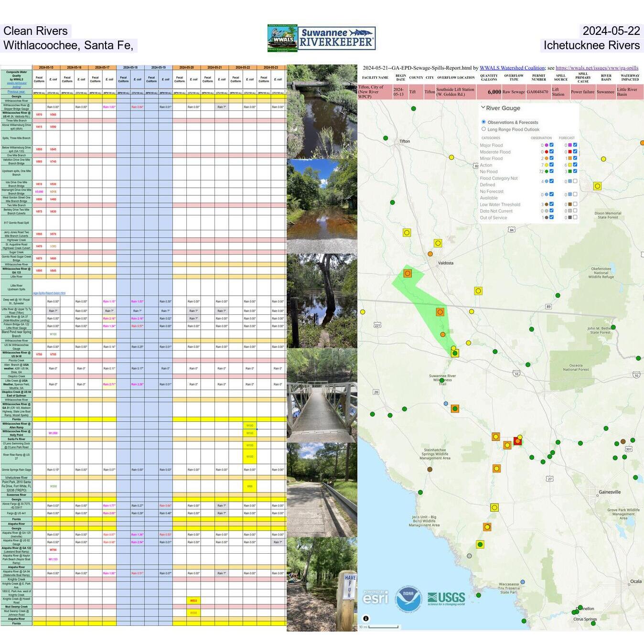Select Long Range Flood Outlook radio button

coord(483,129)
